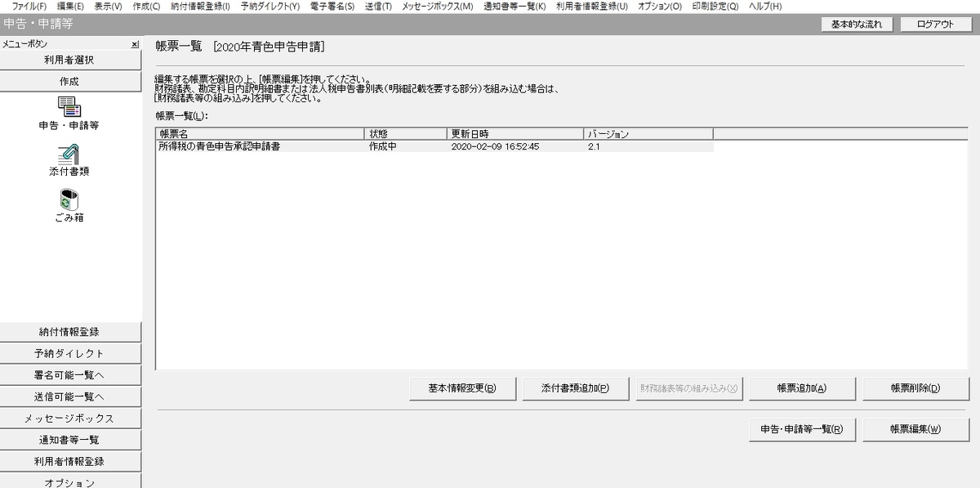Select the 作成 sidebar button

[x=69, y=82]
